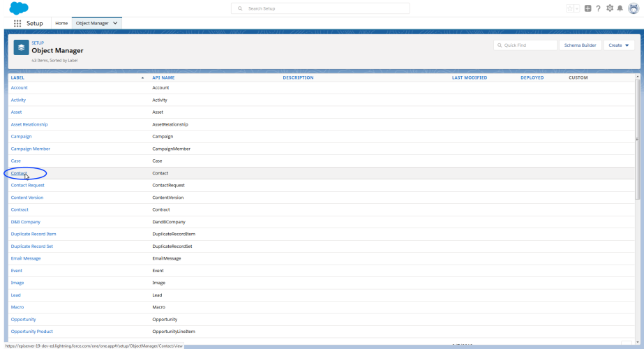The width and height of the screenshot is (644, 349).
Task: Open the Opportunity object link
Action: pyautogui.click(x=24, y=320)
